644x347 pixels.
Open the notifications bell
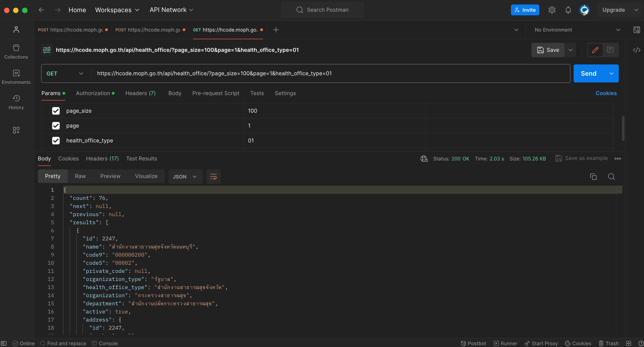pos(568,10)
